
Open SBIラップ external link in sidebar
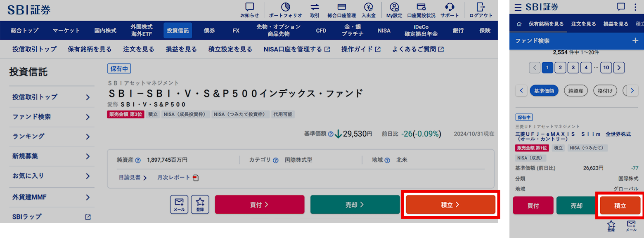coord(52,217)
